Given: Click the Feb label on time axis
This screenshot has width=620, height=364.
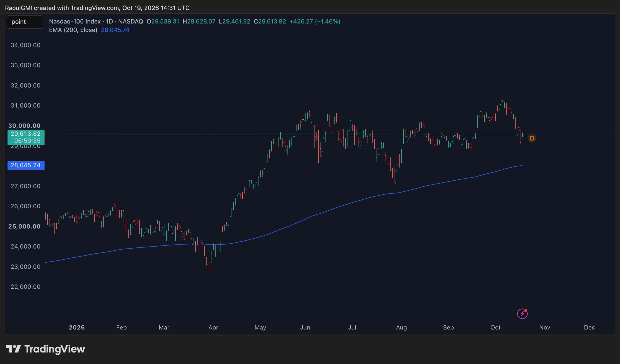Looking at the screenshot, I should (x=122, y=327).
